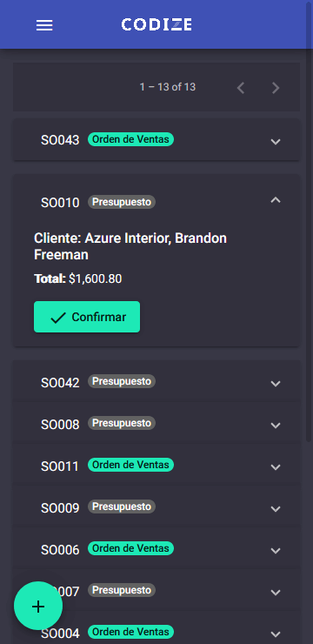Expand the SO006 order chevron

pyautogui.click(x=276, y=550)
